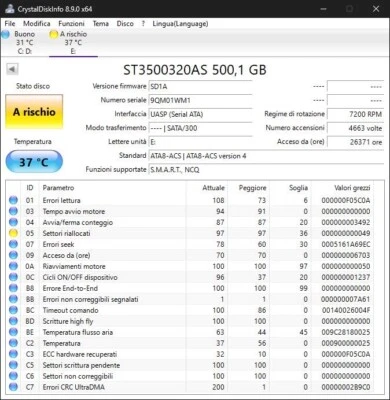Click the previous disk arrow button
The height and width of the screenshot is (400, 390).
point(12,69)
